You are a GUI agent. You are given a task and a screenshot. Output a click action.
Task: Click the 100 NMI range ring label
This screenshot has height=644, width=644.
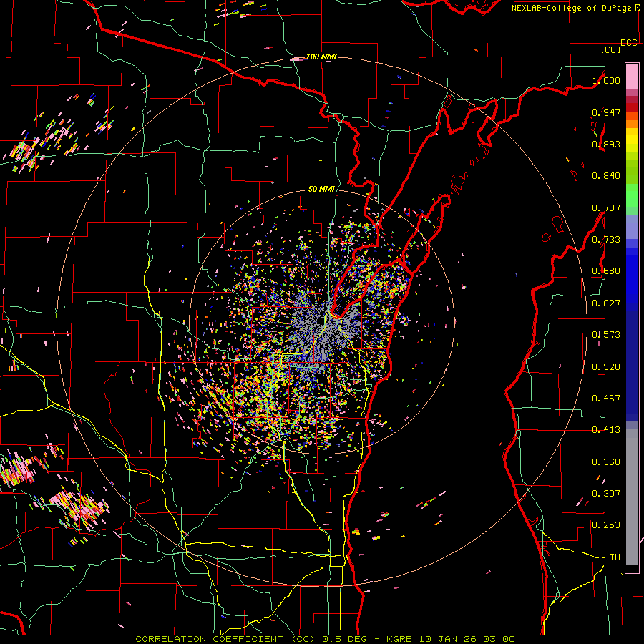point(321,57)
